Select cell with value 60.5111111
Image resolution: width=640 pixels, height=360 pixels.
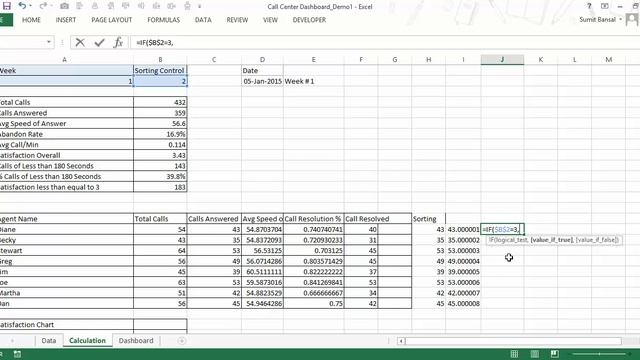click(x=262, y=272)
